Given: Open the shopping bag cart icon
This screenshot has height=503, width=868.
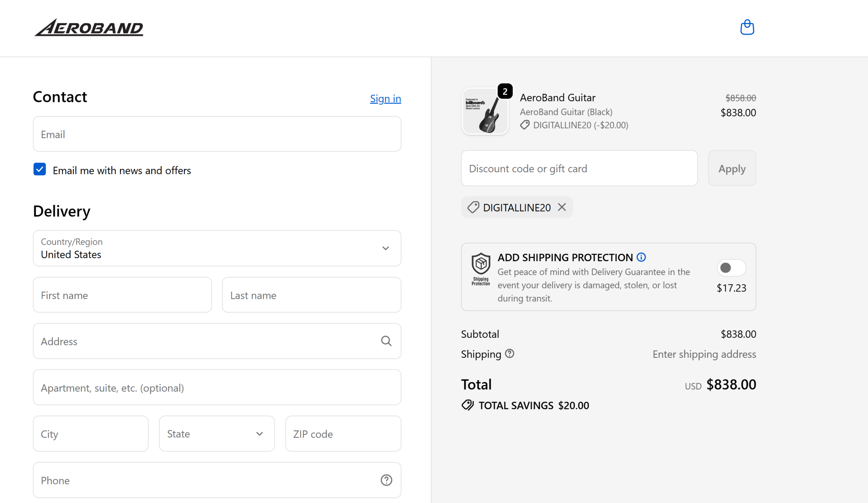Looking at the screenshot, I should point(747,27).
